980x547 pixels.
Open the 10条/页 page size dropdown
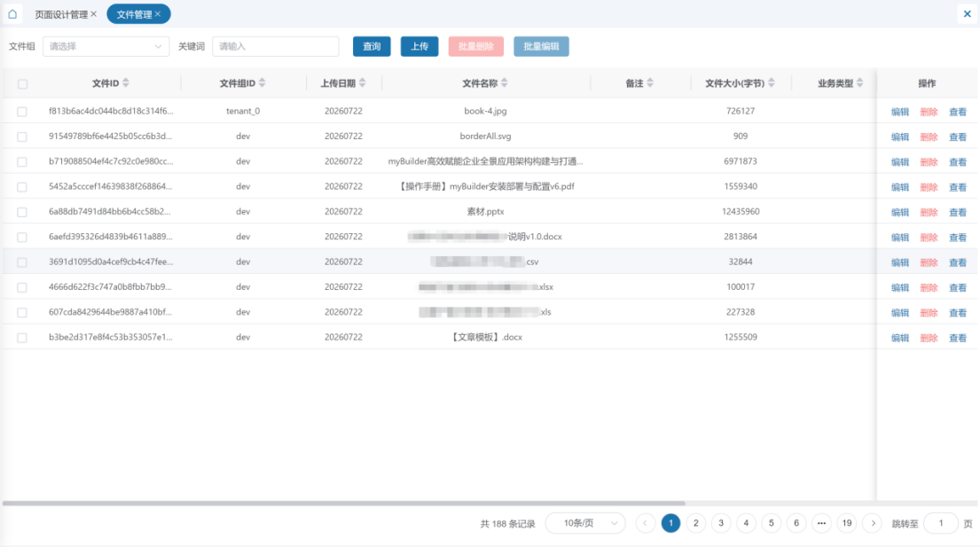585,523
